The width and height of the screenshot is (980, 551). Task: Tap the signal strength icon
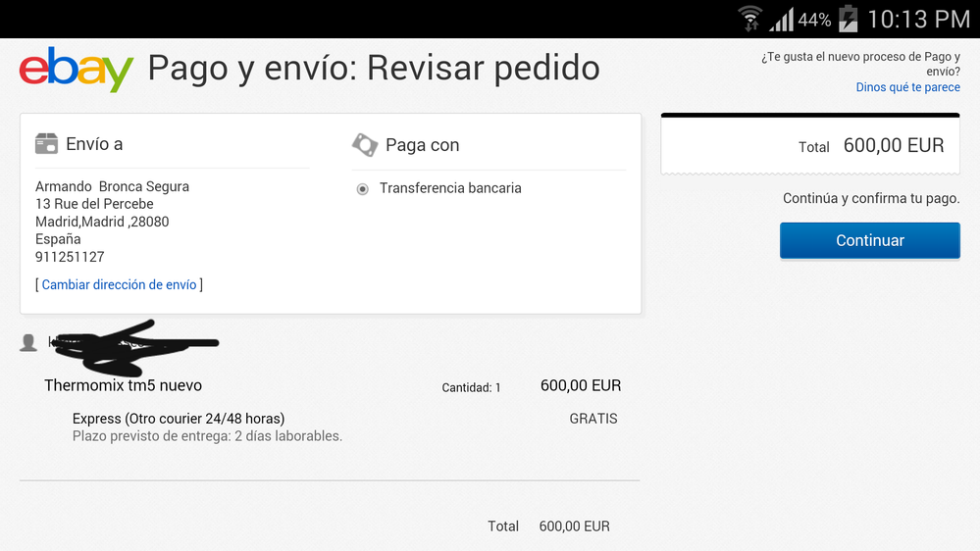point(781,20)
